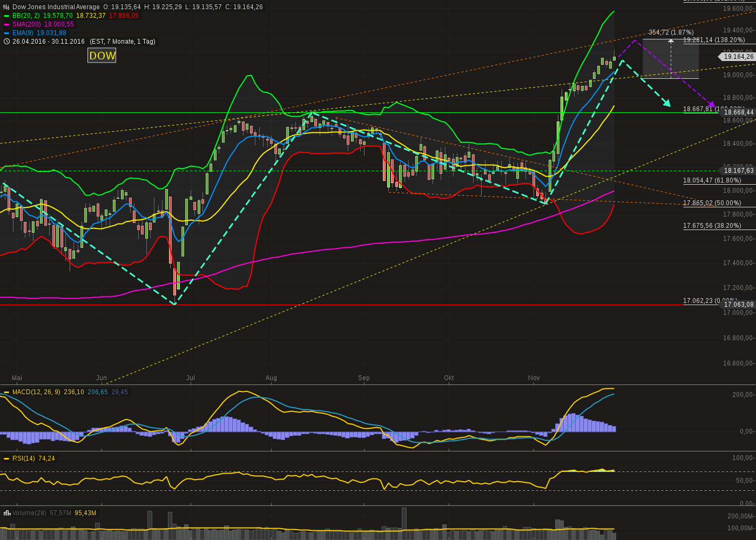
Task: Select the Dow Jones Industrial Average title
Action: pyautogui.click(x=56, y=7)
